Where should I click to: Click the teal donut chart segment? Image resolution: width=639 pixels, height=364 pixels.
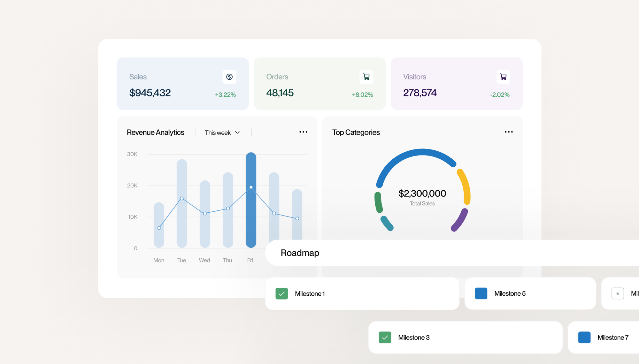click(x=387, y=224)
